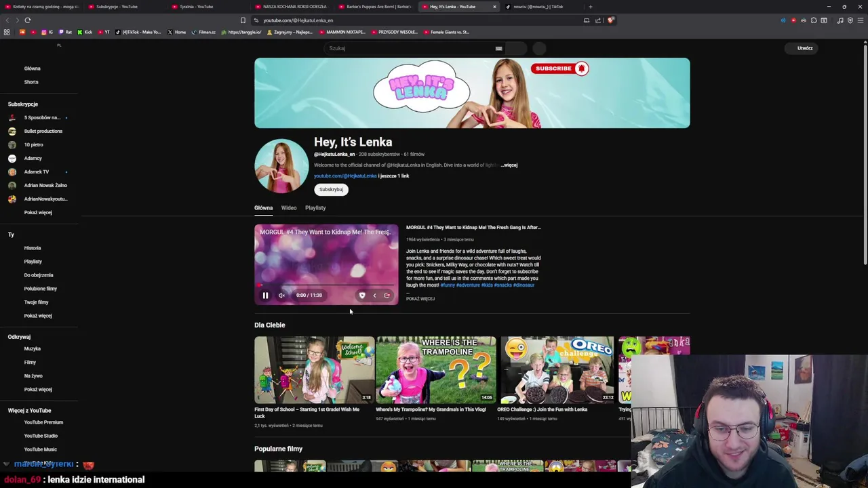Image resolution: width=868 pixels, height=488 pixels.
Task: Open the youtube.com/@HejkatuLenka link
Action: 345,176
